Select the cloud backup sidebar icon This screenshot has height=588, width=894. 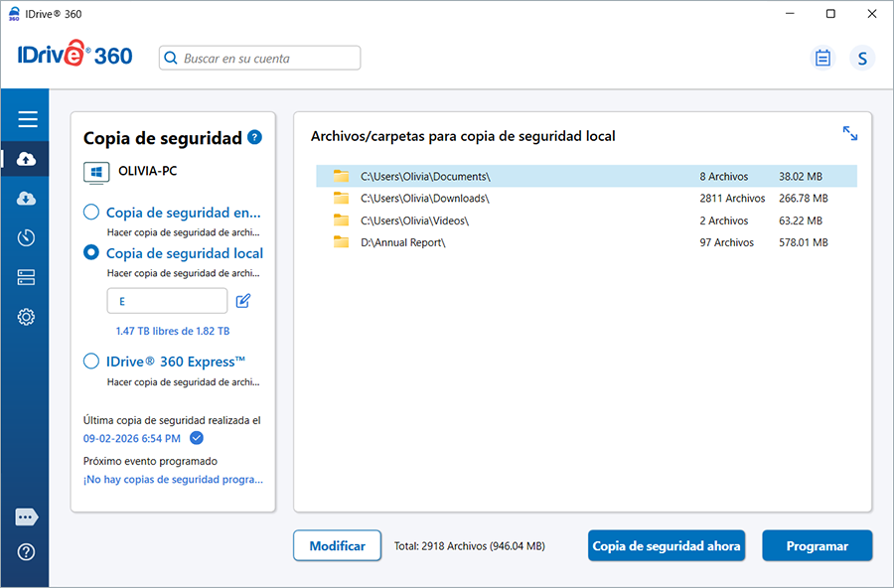point(27,159)
